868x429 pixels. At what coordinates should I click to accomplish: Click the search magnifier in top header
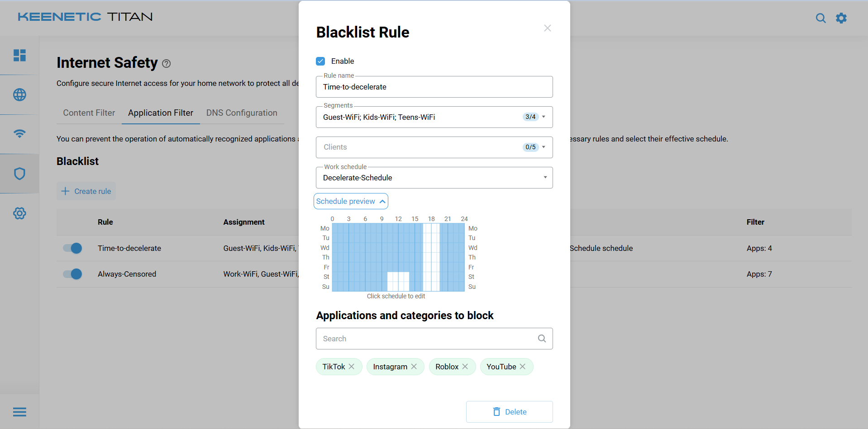(x=820, y=18)
